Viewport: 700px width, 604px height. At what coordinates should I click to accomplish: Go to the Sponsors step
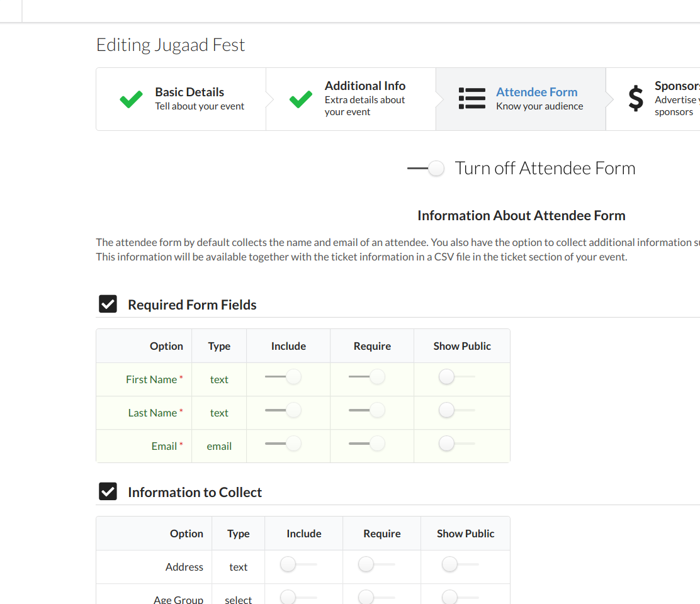click(x=653, y=99)
